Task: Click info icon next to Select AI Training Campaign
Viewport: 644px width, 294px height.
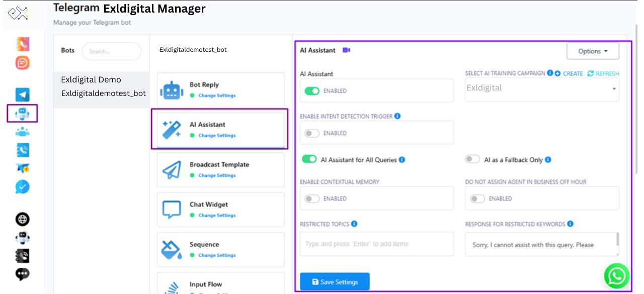Action: 550,73
